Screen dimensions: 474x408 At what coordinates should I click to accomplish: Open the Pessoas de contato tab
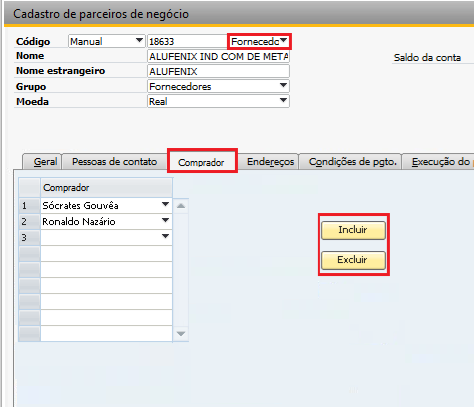tap(114, 162)
